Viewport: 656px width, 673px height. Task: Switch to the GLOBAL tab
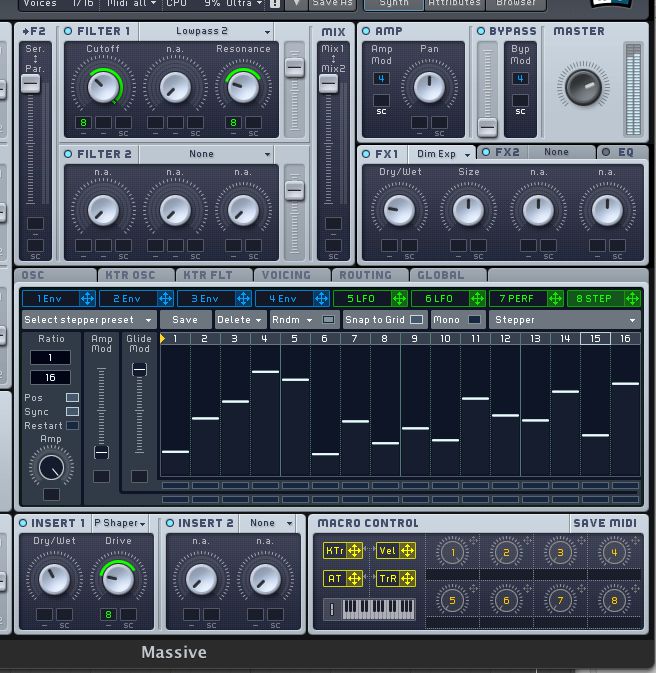click(448, 275)
